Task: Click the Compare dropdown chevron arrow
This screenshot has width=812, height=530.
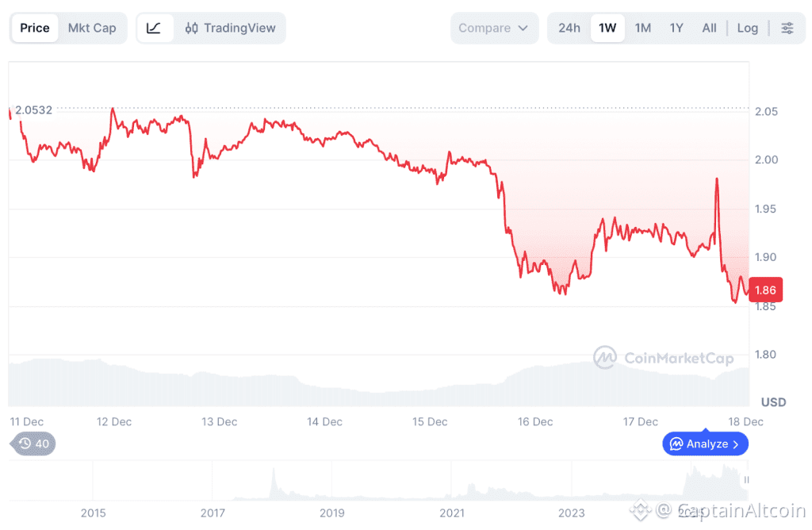Action: (523, 28)
